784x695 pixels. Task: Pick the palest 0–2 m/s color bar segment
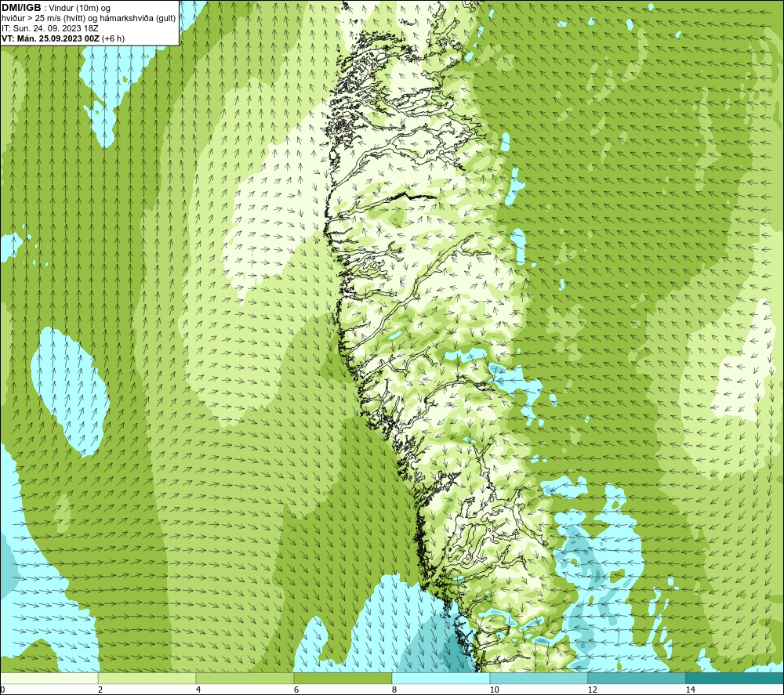[49, 678]
